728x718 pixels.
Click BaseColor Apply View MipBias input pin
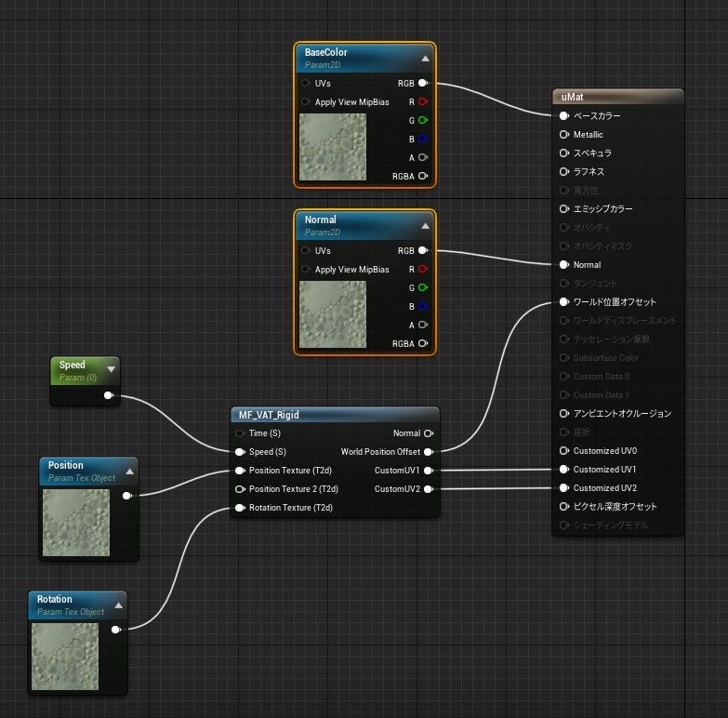pyautogui.click(x=306, y=101)
